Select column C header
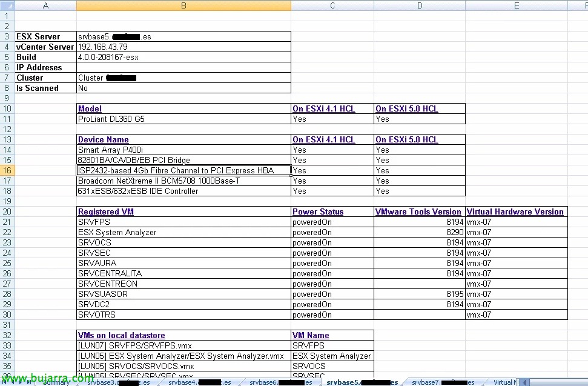 [x=332, y=5]
